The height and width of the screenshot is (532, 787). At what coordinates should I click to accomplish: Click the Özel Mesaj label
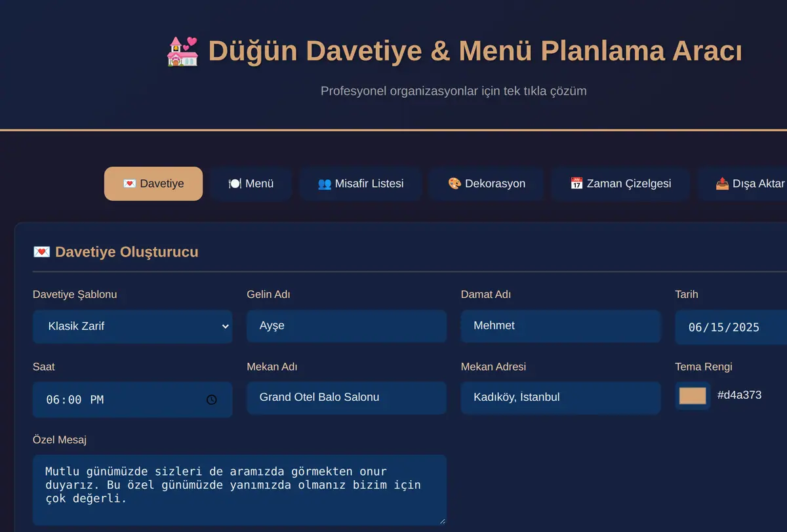(60, 440)
